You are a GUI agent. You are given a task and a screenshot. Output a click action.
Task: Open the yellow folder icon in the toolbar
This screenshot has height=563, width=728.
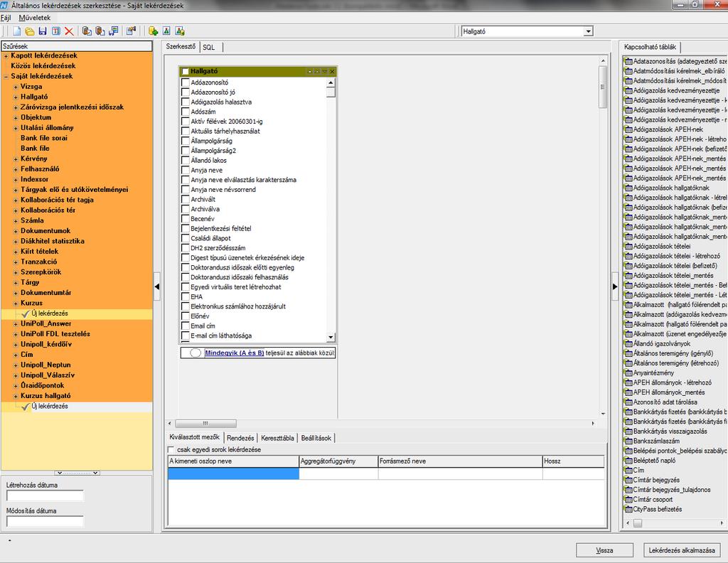click(x=30, y=31)
